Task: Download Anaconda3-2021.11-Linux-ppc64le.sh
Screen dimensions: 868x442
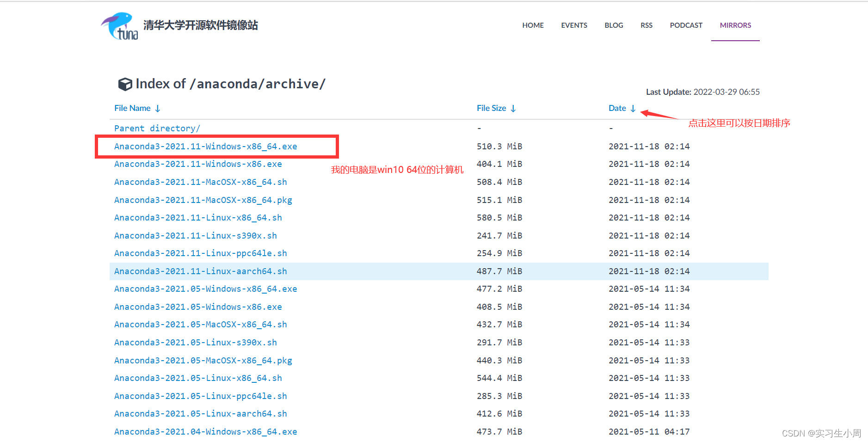Action: point(201,253)
